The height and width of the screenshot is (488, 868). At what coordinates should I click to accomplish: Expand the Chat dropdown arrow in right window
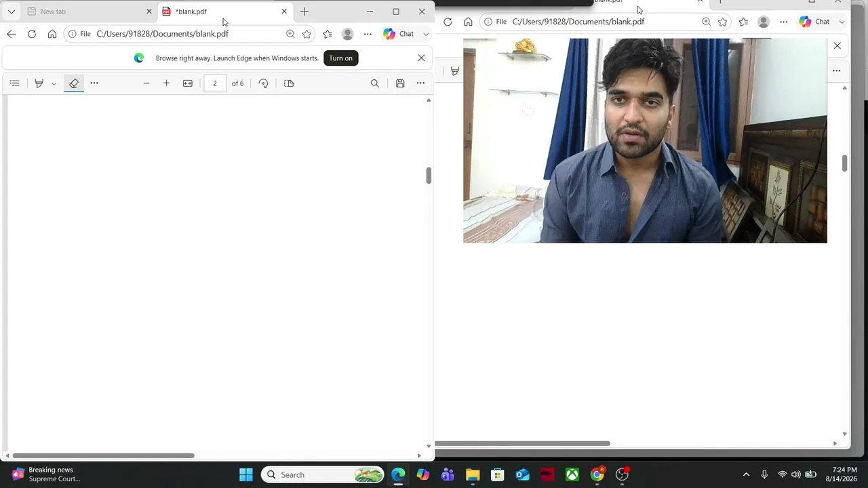(842, 22)
